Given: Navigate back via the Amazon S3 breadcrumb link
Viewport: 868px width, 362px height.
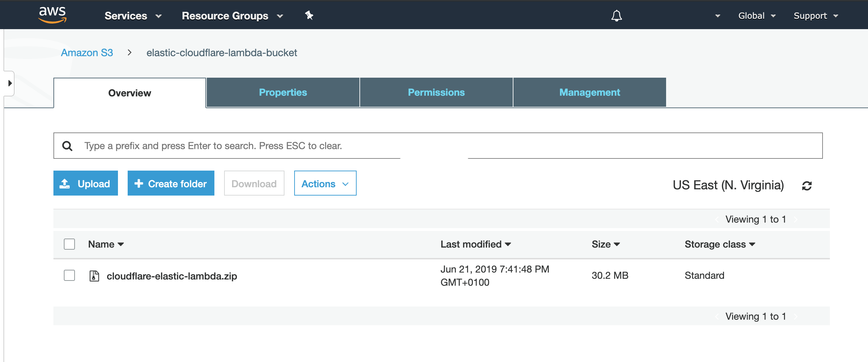Looking at the screenshot, I should pos(87,52).
